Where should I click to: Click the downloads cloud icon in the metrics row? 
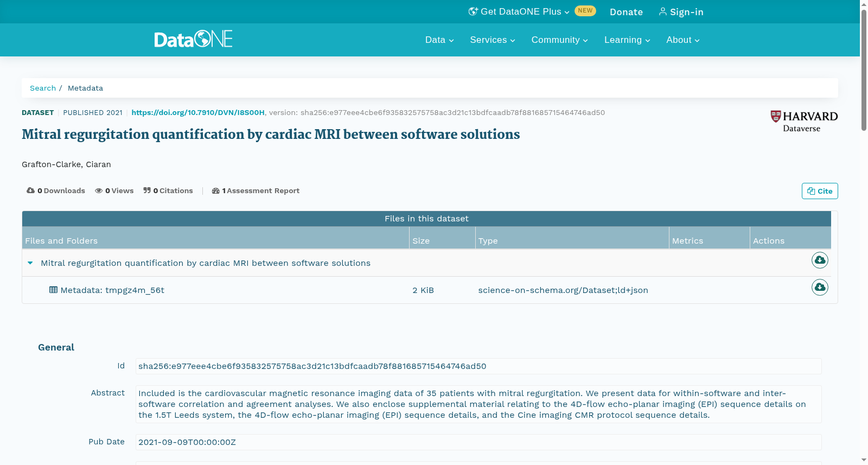point(30,190)
